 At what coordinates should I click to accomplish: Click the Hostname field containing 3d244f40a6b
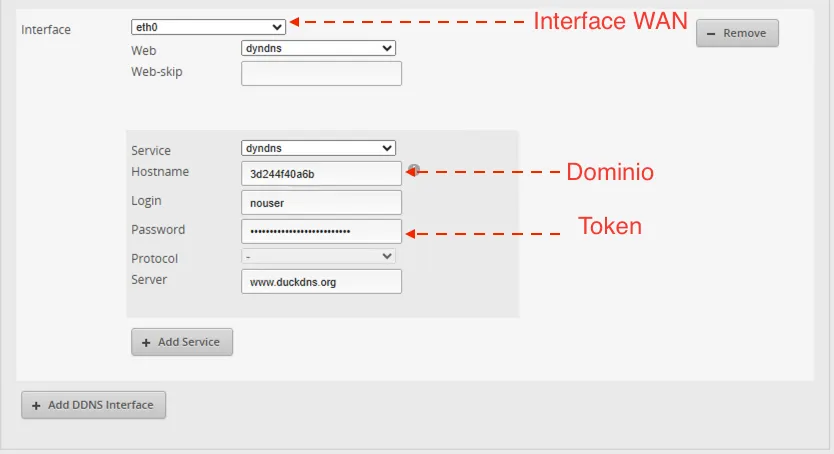pos(321,174)
